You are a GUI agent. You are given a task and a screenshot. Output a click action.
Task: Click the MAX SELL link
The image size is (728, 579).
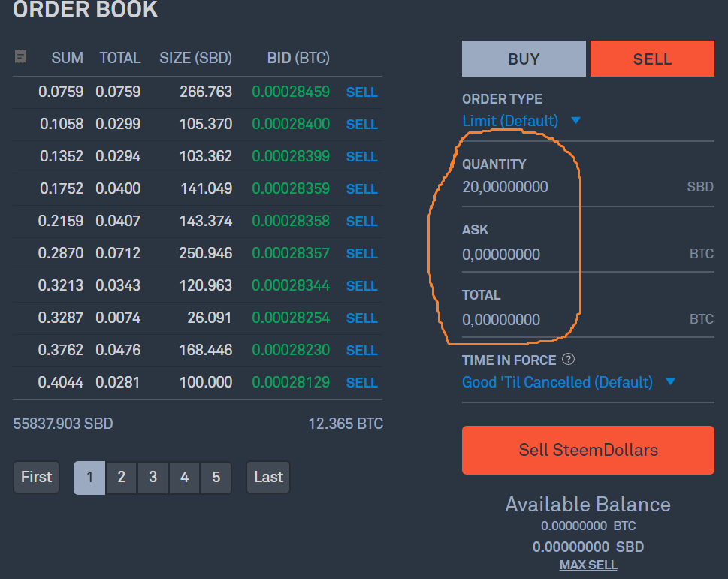pos(588,565)
